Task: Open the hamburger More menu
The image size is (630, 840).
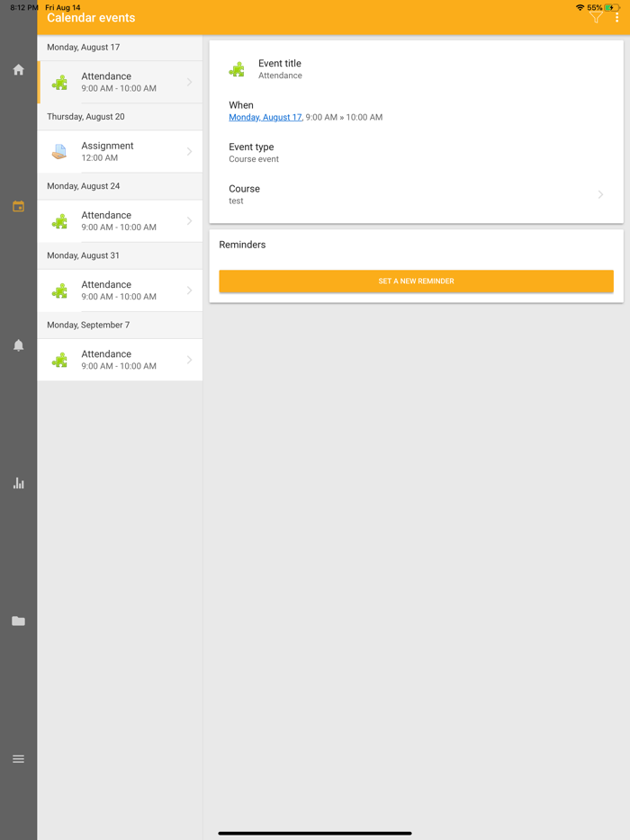Action: [x=18, y=758]
